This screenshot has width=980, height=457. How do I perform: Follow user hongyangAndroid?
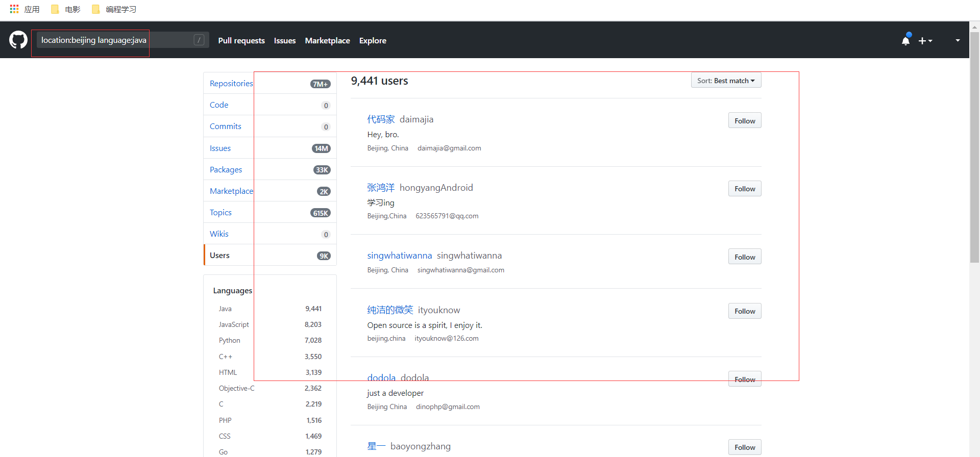[745, 189]
